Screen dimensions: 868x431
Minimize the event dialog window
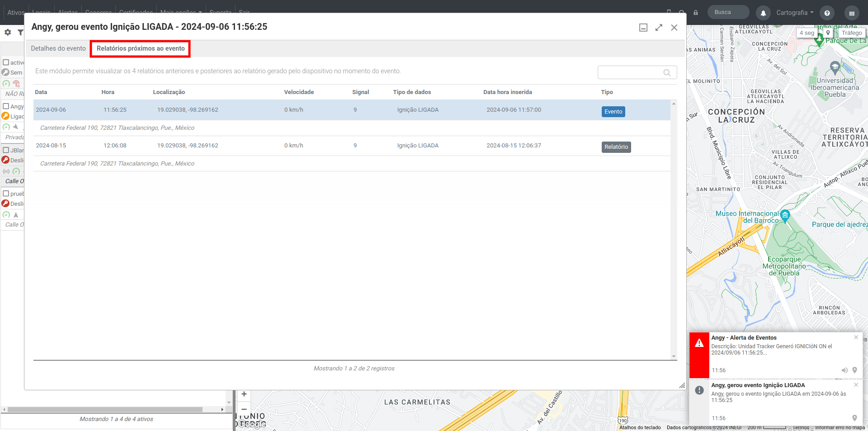(x=643, y=28)
